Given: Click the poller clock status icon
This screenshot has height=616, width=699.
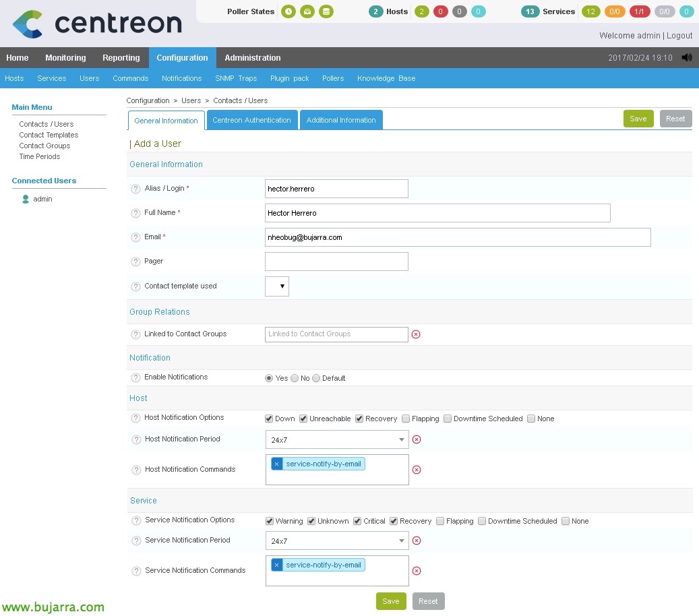Looking at the screenshot, I should pos(288,11).
